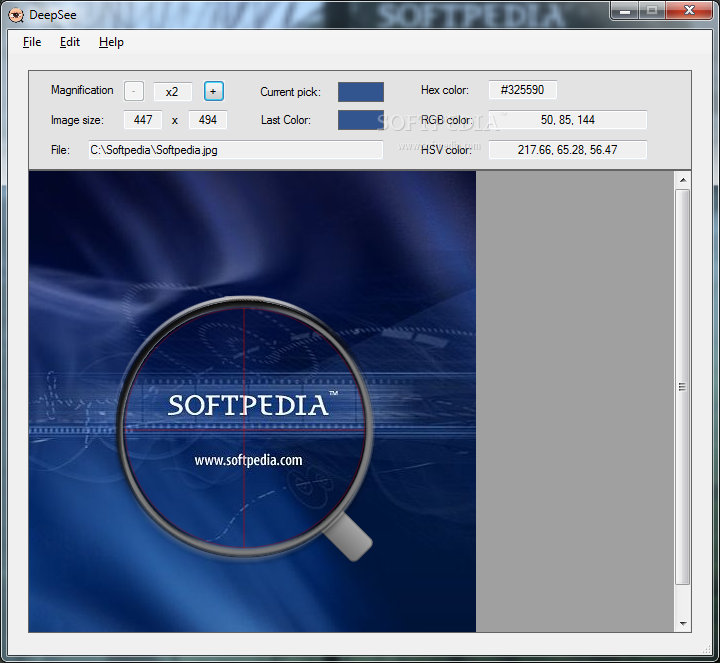Open the Edit menu
The width and height of the screenshot is (720, 663).
pyautogui.click(x=70, y=42)
